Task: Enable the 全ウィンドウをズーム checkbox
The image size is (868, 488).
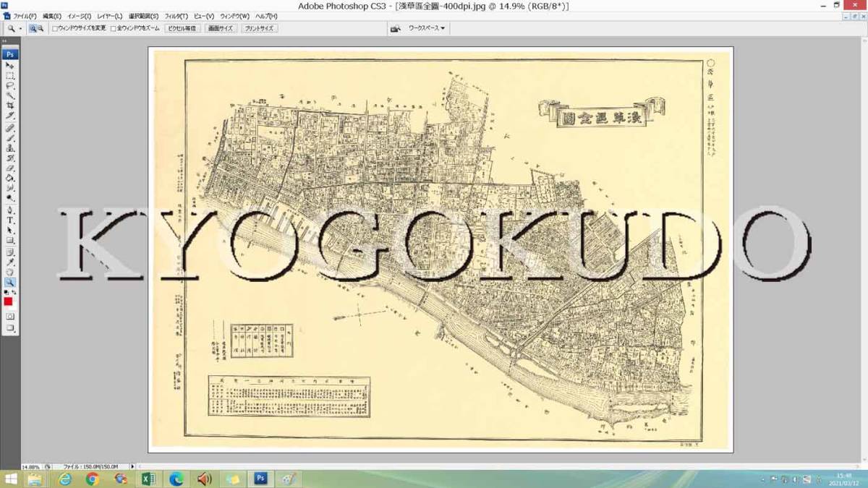Action: click(x=113, y=27)
